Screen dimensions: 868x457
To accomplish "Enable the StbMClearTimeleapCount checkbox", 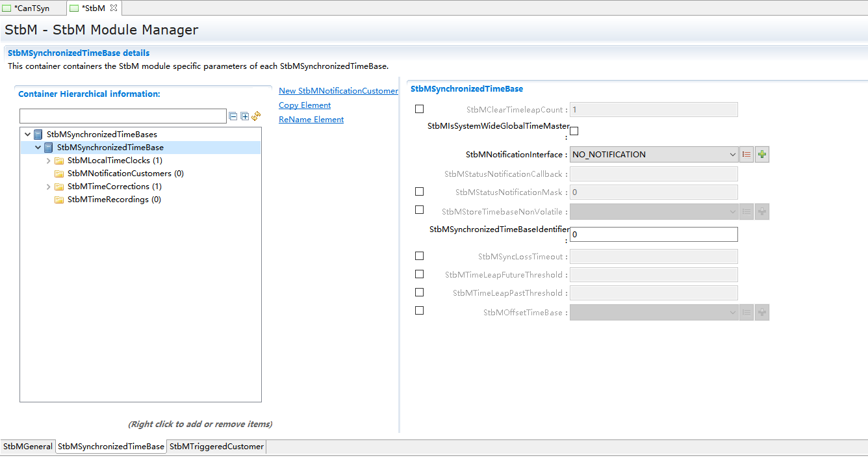I will pyautogui.click(x=419, y=109).
